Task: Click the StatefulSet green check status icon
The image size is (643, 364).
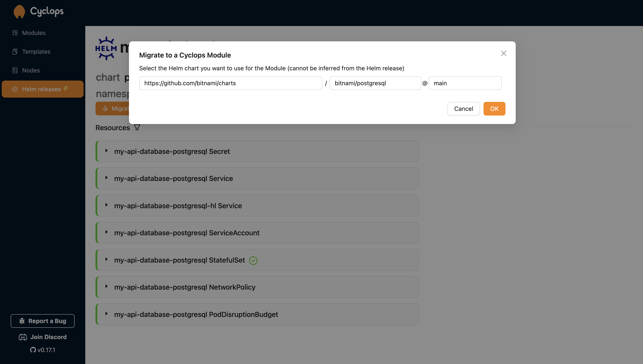Action: click(x=253, y=260)
